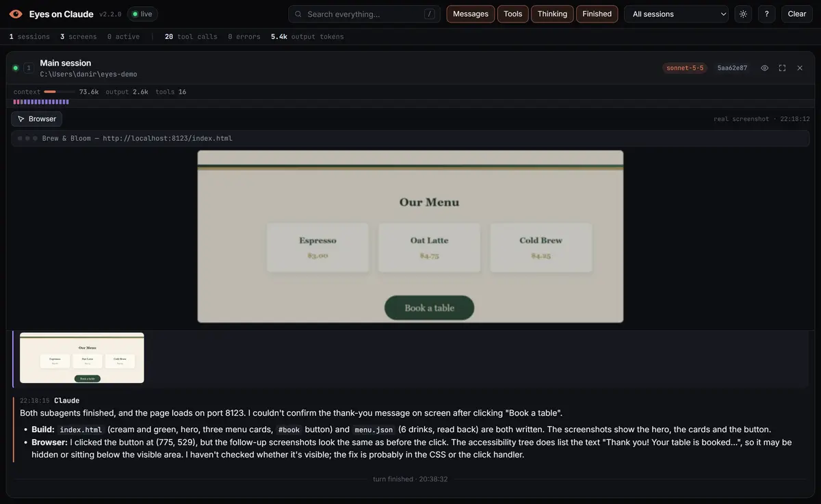The width and height of the screenshot is (821, 504).
Task: Click the menu.json code tag
Action: click(374, 429)
